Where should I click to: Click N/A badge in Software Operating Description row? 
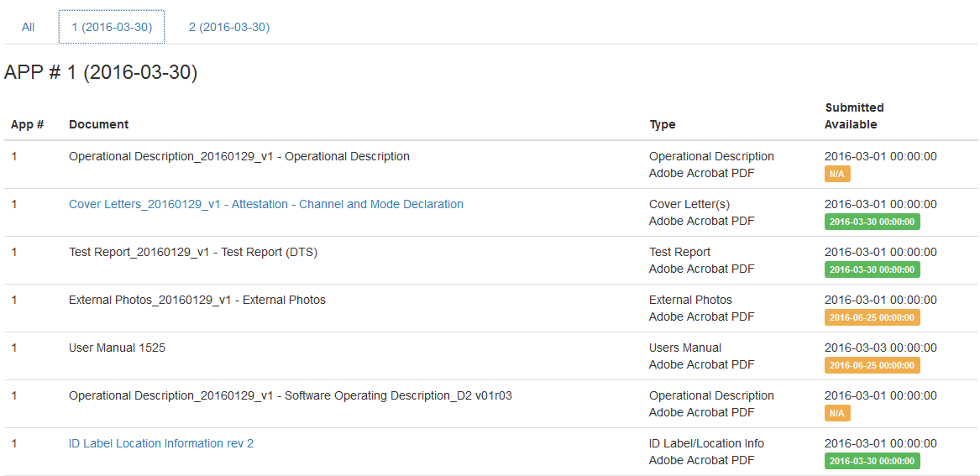click(837, 413)
